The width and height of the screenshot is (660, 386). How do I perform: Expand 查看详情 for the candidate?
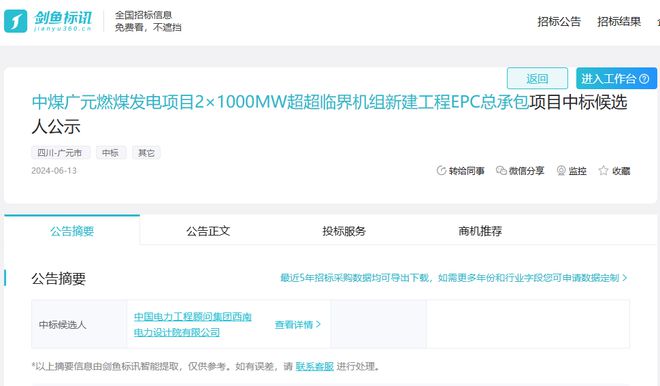[298, 325]
